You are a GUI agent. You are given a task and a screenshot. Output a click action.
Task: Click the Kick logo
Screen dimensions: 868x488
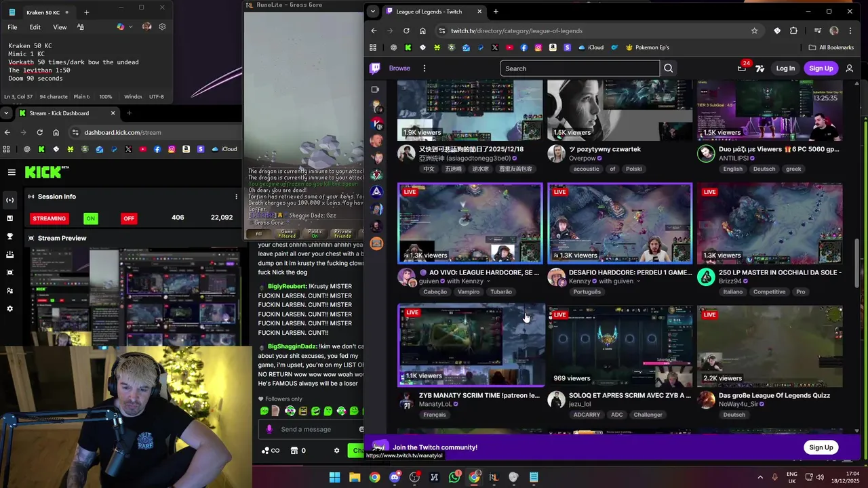(x=47, y=172)
